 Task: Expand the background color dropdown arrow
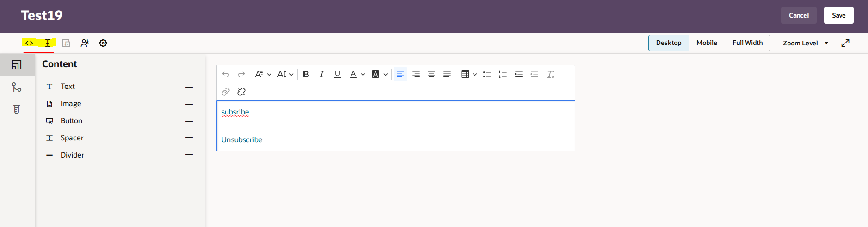click(386, 74)
